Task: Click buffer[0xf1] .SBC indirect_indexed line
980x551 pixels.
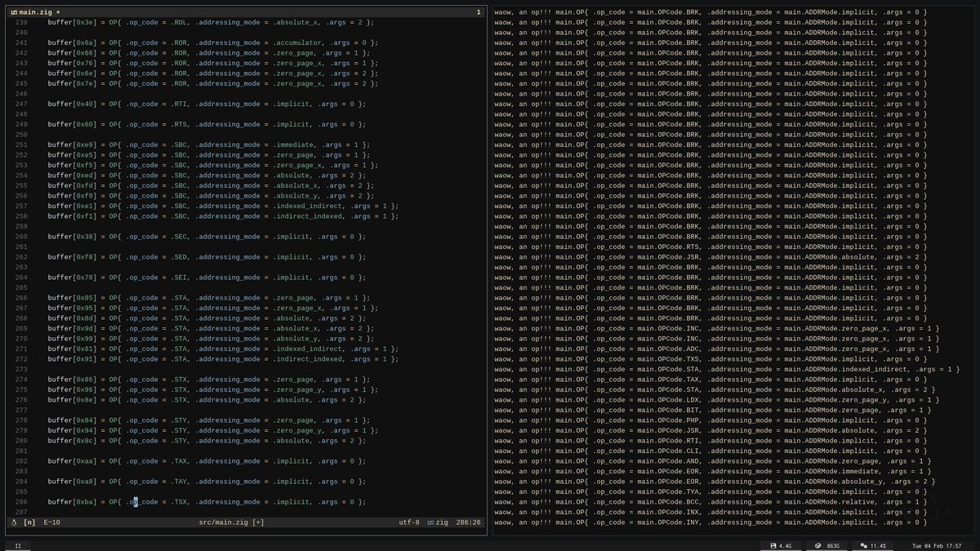Action: pyautogui.click(x=223, y=216)
